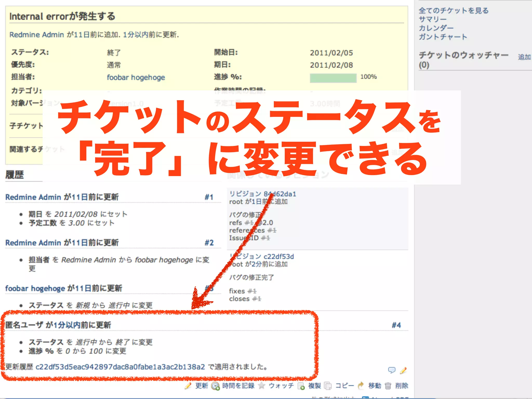Click the ステータス: field label

30,52
